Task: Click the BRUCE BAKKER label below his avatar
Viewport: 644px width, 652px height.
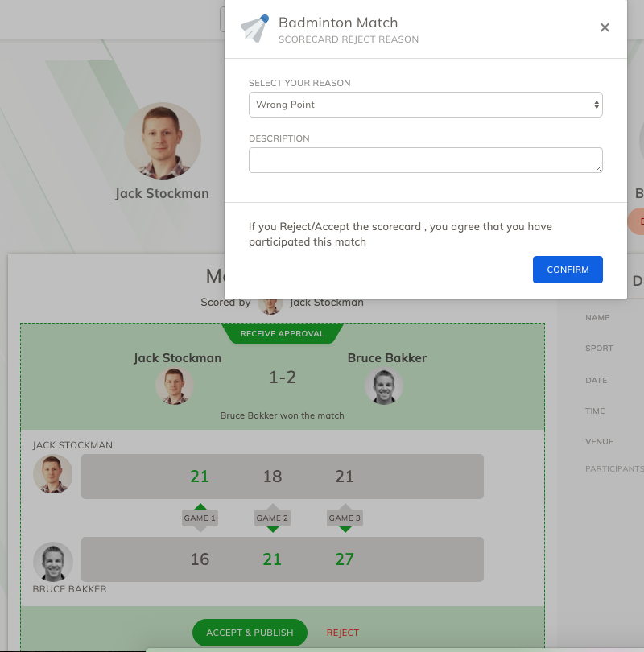Action: coord(69,589)
